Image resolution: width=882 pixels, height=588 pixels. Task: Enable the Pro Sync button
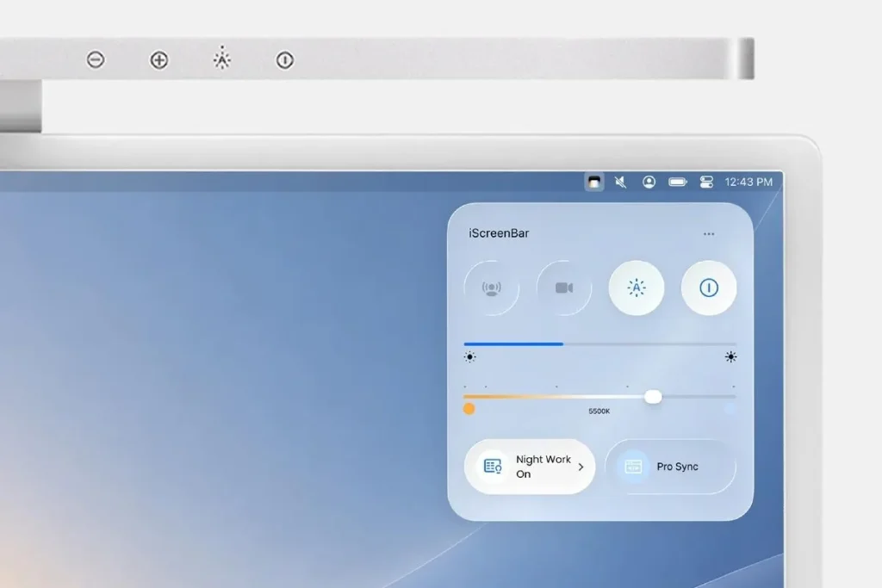click(670, 467)
